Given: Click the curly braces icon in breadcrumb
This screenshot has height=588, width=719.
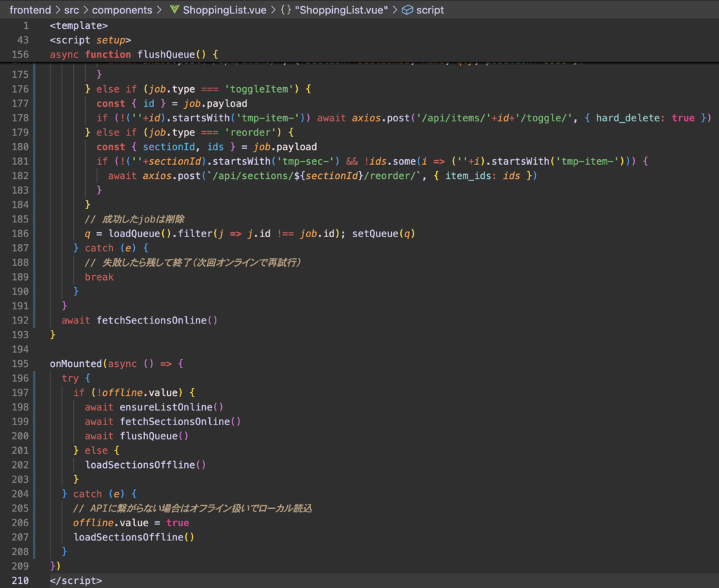Looking at the screenshot, I should tap(286, 10).
